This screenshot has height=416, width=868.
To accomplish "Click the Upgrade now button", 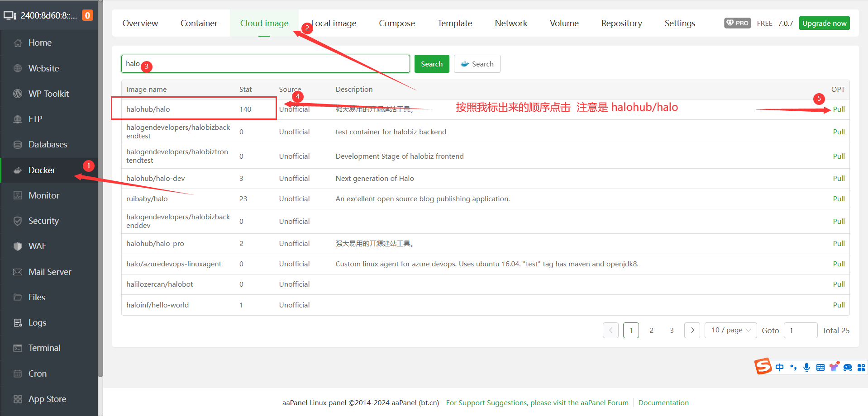I will pos(824,23).
